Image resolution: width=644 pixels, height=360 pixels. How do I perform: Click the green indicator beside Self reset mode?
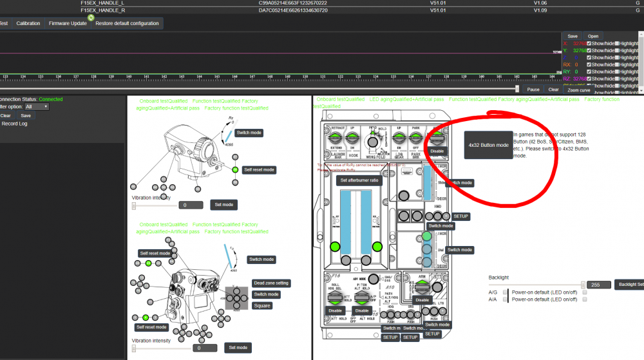point(236,170)
